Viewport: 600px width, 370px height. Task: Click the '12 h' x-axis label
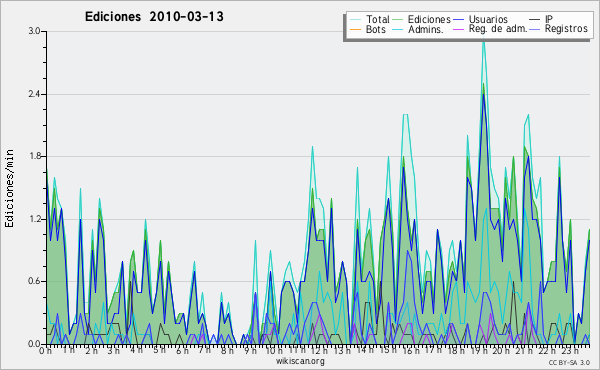pyautogui.click(x=319, y=350)
